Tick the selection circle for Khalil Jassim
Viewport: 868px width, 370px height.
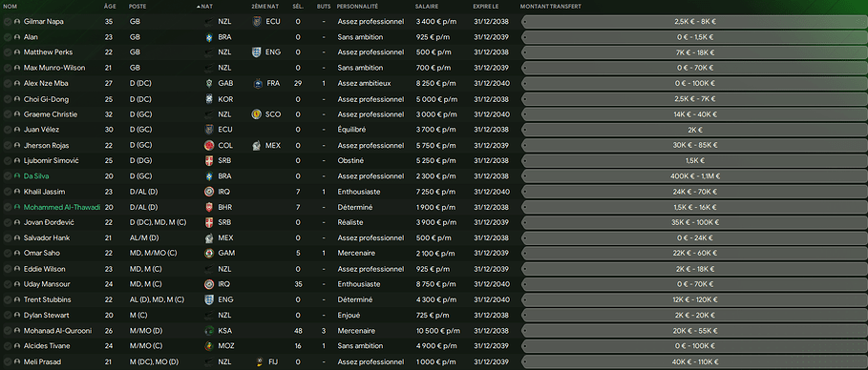pos(8,192)
